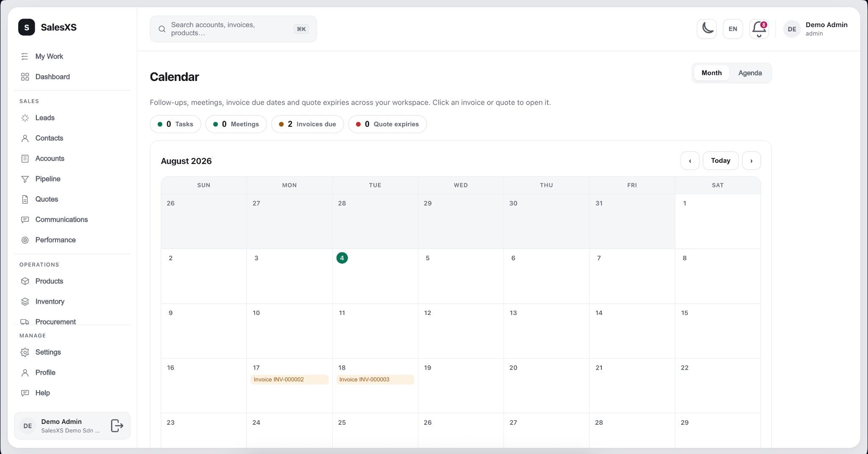Open Communications in the sidebar
This screenshot has width=868, height=454.
click(72, 220)
